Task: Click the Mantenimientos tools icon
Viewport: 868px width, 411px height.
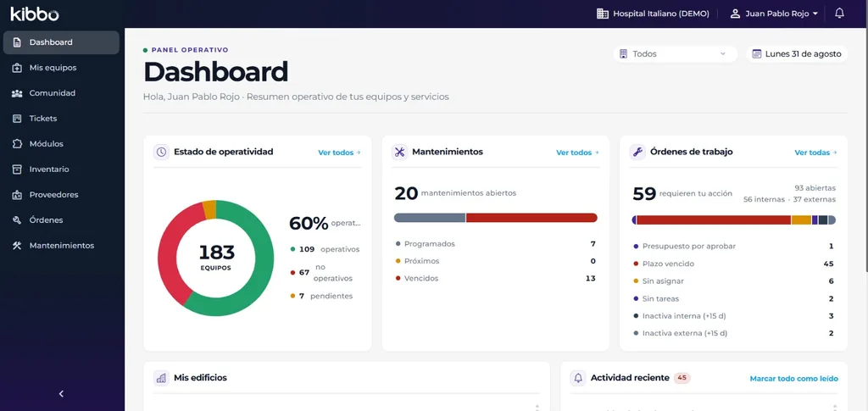Action: click(x=17, y=246)
